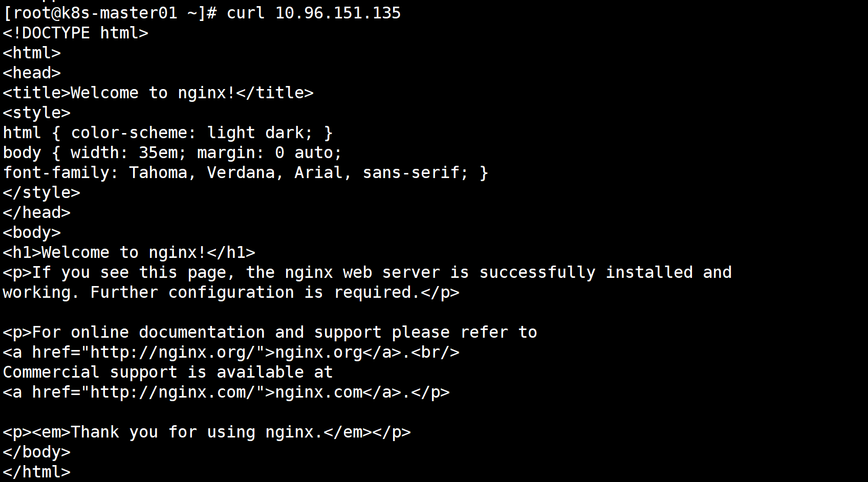Click the opening style tag
868x482 pixels.
pos(36,113)
